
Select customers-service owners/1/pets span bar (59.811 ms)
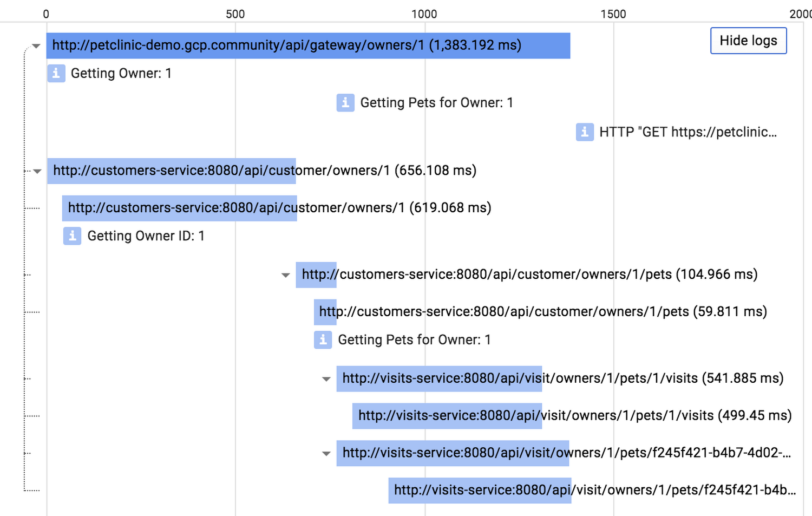click(325, 312)
